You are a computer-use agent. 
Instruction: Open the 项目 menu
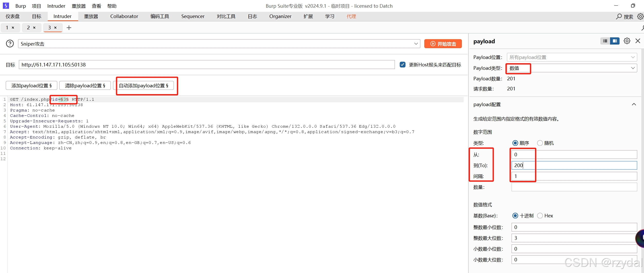pyautogui.click(x=36, y=6)
